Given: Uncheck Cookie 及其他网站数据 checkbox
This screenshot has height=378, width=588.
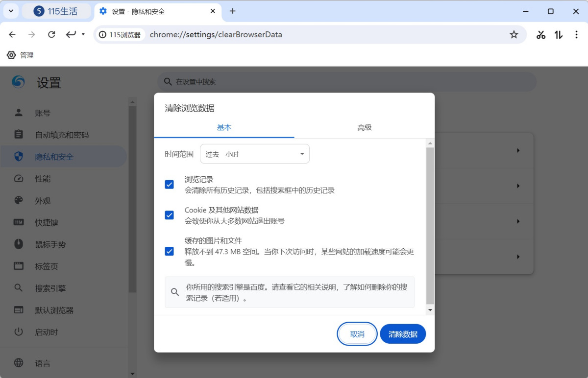Looking at the screenshot, I should click(170, 215).
